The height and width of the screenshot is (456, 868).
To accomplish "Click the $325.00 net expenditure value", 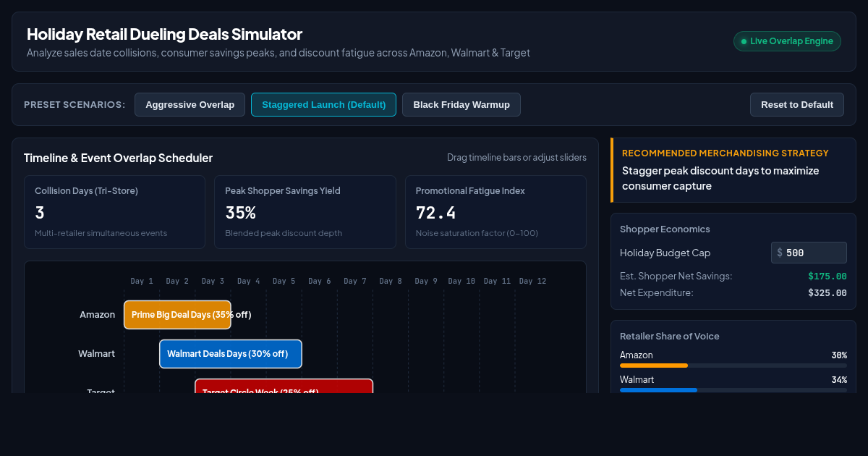I will click(x=827, y=293).
